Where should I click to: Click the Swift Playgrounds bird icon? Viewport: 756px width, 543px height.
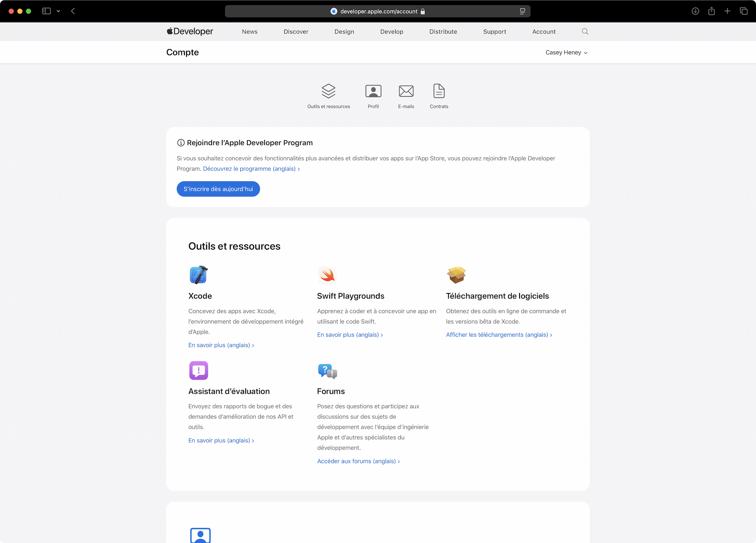pyautogui.click(x=327, y=275)
